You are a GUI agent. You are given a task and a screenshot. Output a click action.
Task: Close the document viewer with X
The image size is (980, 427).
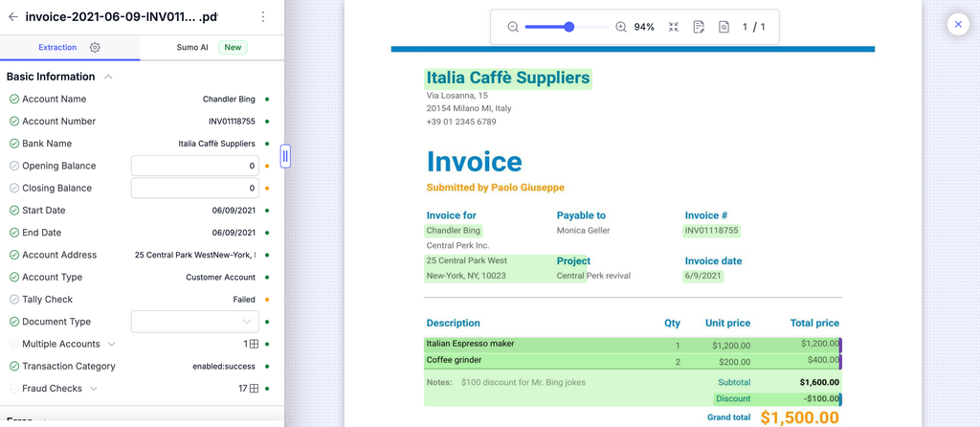pyautogui.click(x=958, y=24)
